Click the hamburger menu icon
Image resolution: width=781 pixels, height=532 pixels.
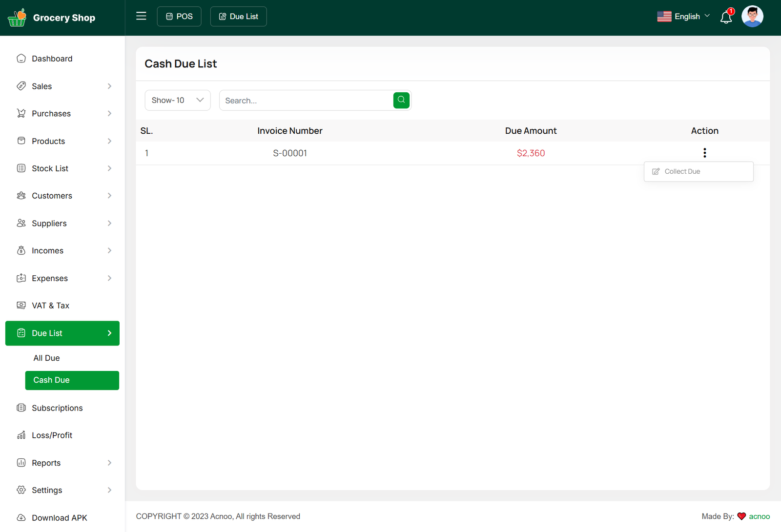[141, 16]
